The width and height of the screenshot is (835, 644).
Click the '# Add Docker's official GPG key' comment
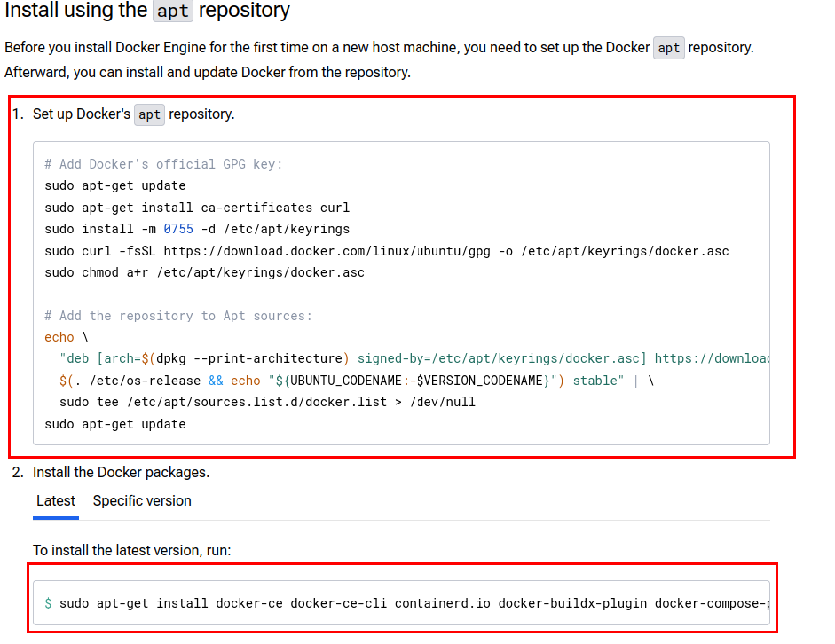point(163,164)
